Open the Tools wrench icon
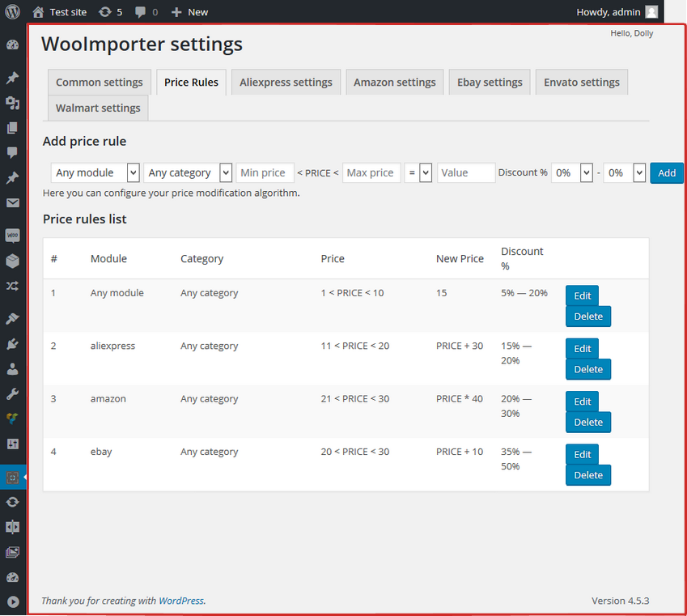The height and width of the screenshot is (616, 687). pyautogui.click(x=13, y=394)
